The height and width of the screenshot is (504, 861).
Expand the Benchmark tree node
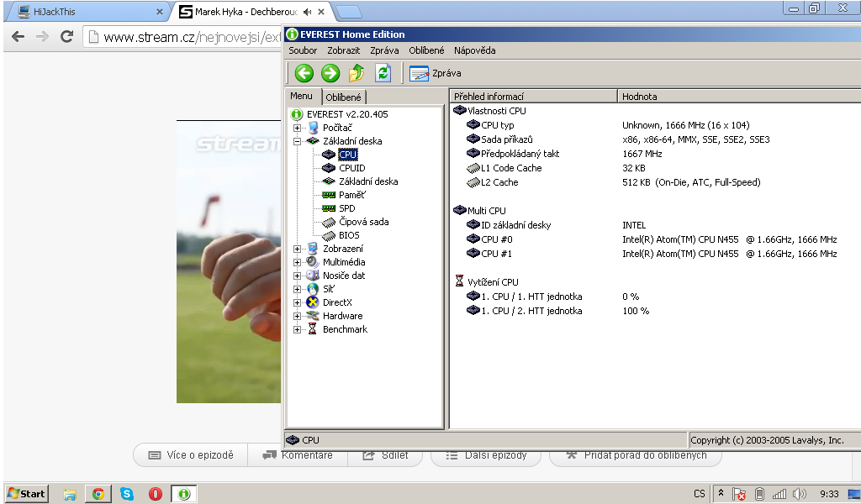click(297, 329)
